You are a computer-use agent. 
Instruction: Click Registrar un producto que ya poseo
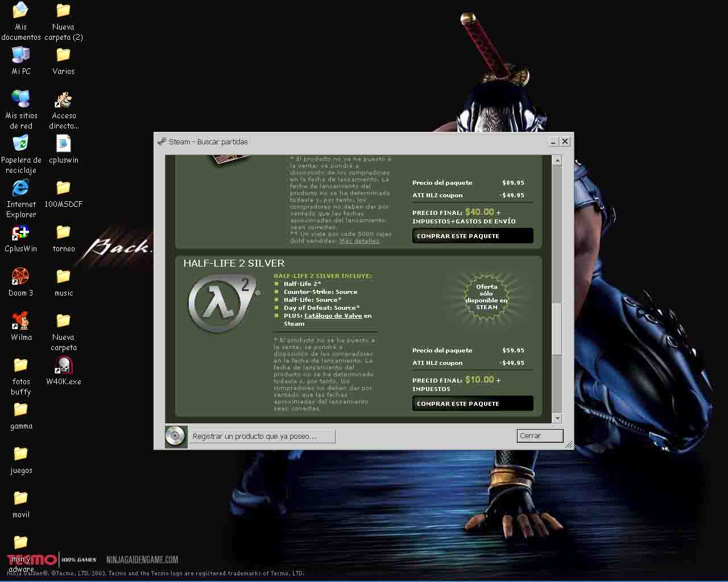coord(262,436)
